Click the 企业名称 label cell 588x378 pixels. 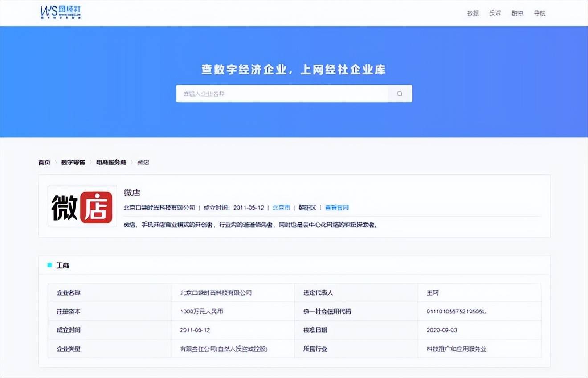(x=110, y=293)
